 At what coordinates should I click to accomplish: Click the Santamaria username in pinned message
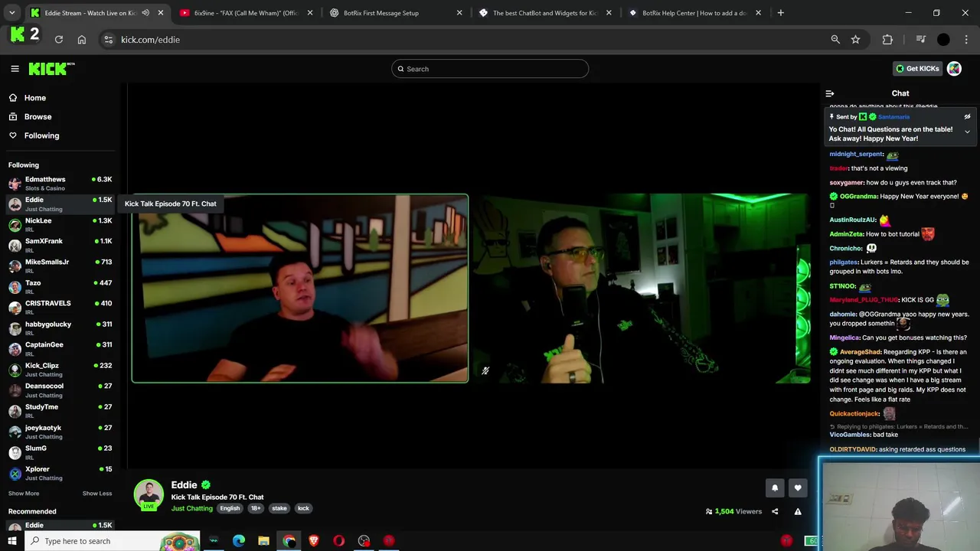coord(893,117)
